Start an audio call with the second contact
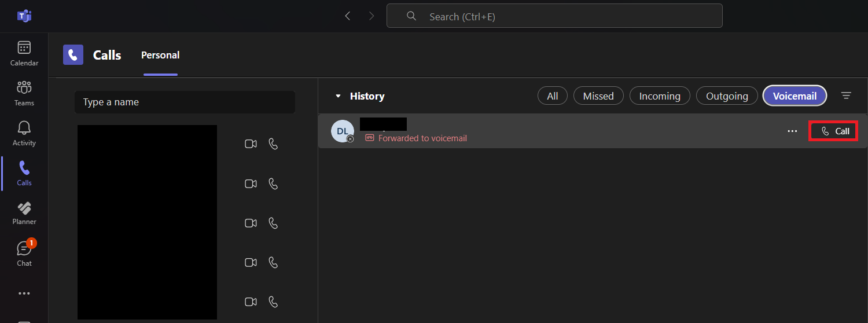 pos(273,183)
